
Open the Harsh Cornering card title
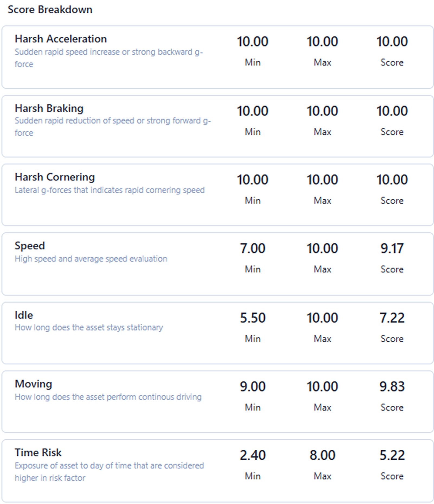click(x=55, y=177)
